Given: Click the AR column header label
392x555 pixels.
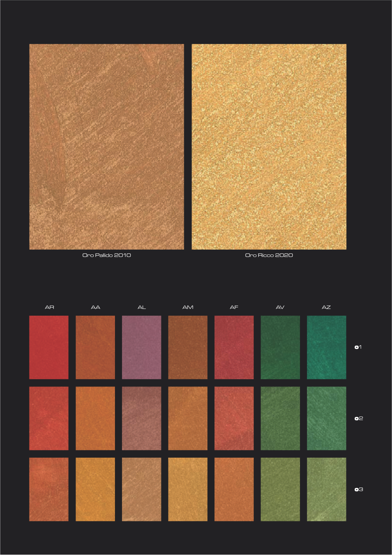Looking at the screenshot, I should (x=49, y=307).
